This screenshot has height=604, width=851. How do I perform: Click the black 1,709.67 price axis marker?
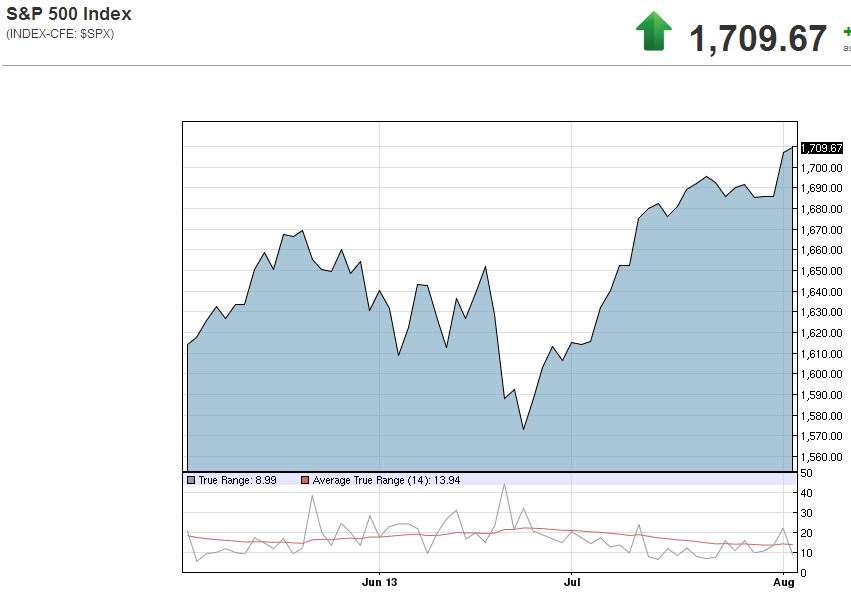[x=822, y=148]
